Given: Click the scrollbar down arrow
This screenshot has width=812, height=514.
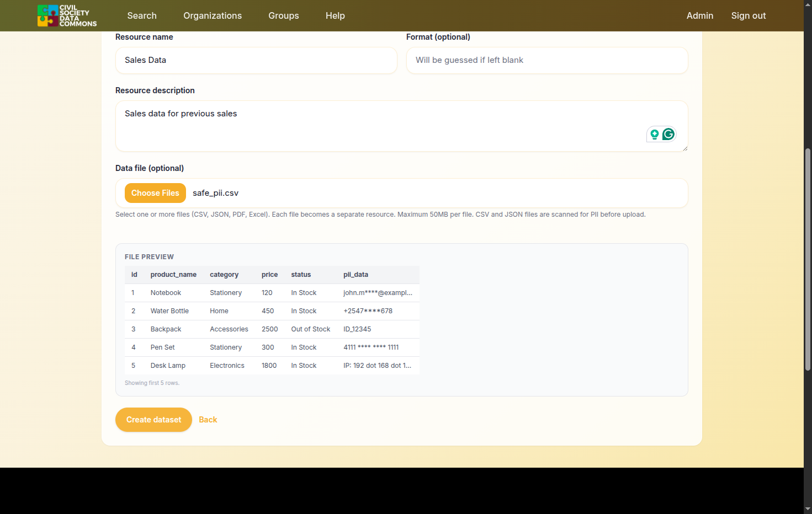Looking at the screenshot, I should click(x=808, y=508).
